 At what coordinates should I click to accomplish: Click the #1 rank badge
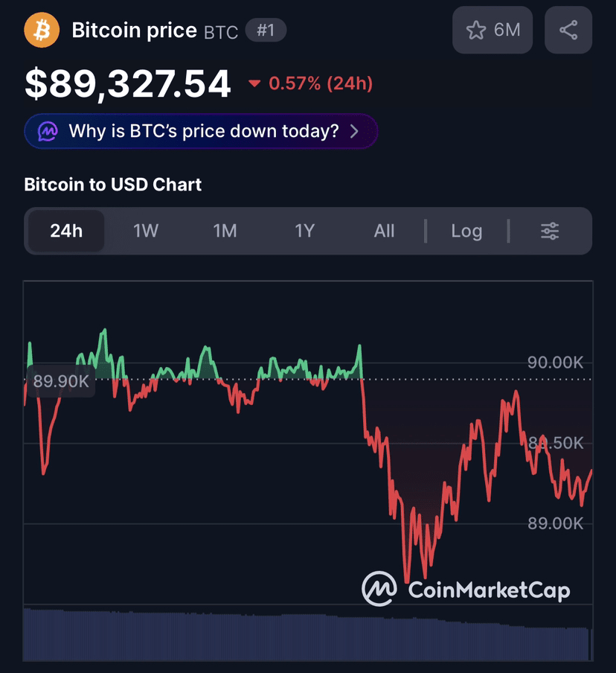pyautogui.click(x=265, y=31)
